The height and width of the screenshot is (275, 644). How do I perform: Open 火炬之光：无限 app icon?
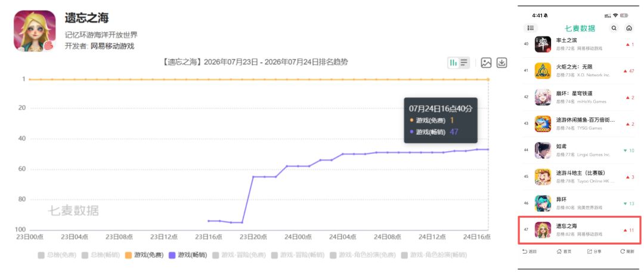tap(543, 71)
